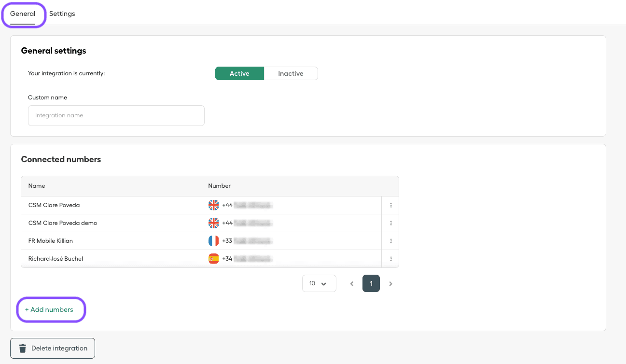Click the three-dot menu for CSM Clare Poveda
This screenshot has height=364, width=626.
point(390,205)
